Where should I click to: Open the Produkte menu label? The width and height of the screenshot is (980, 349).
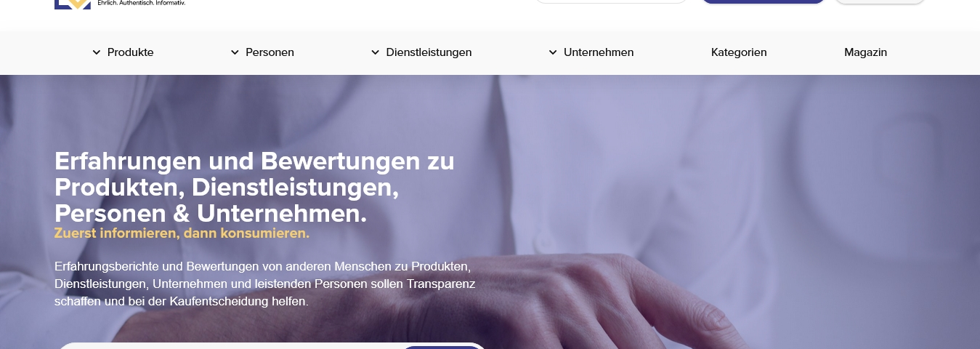coord(131,52)
